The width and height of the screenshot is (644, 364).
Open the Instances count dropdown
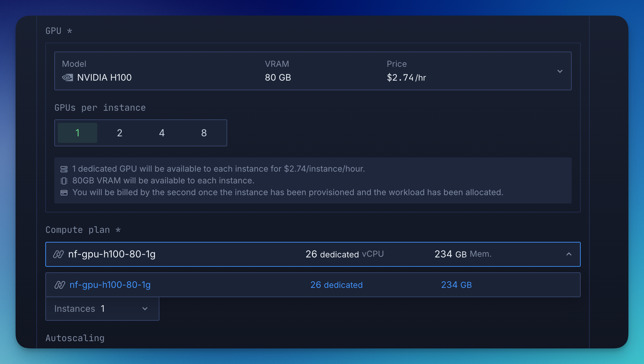102,309
